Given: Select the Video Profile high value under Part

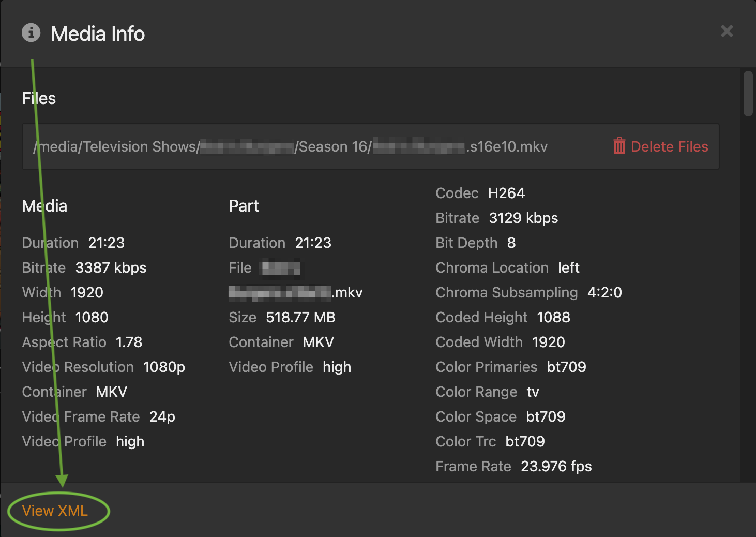Looking at the screenshot, I should [x=337, y=367].
